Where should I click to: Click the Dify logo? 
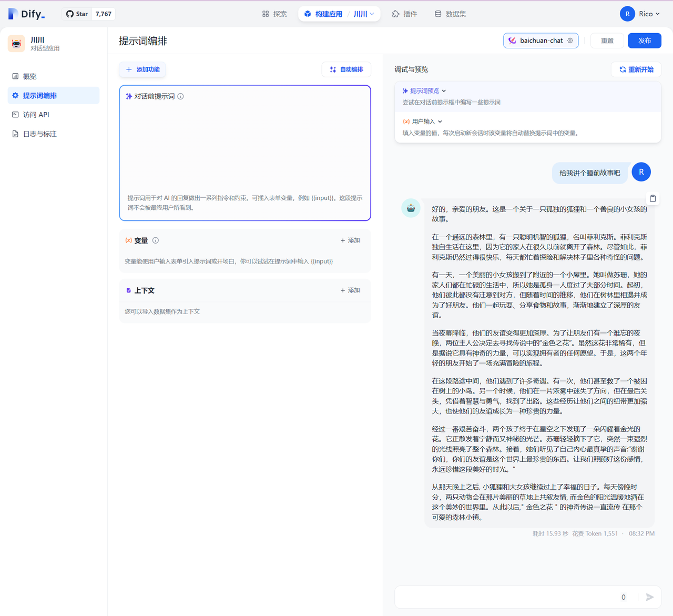pos(26,14)
